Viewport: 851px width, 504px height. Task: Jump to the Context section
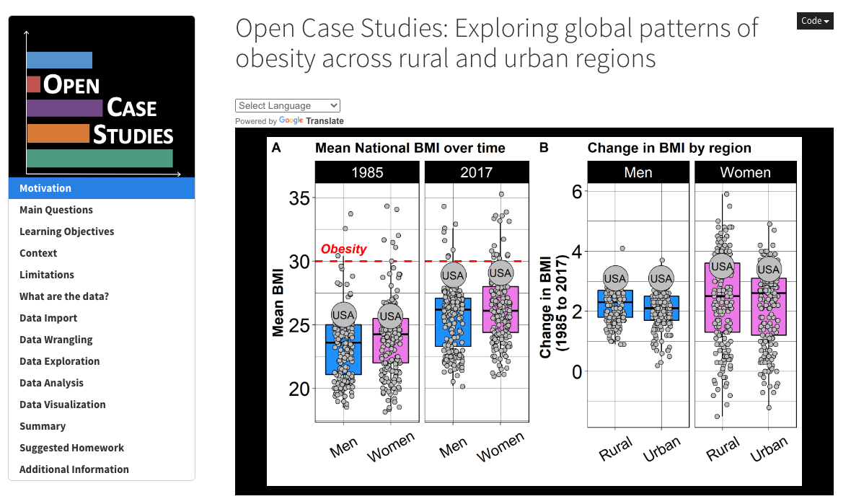102,253
